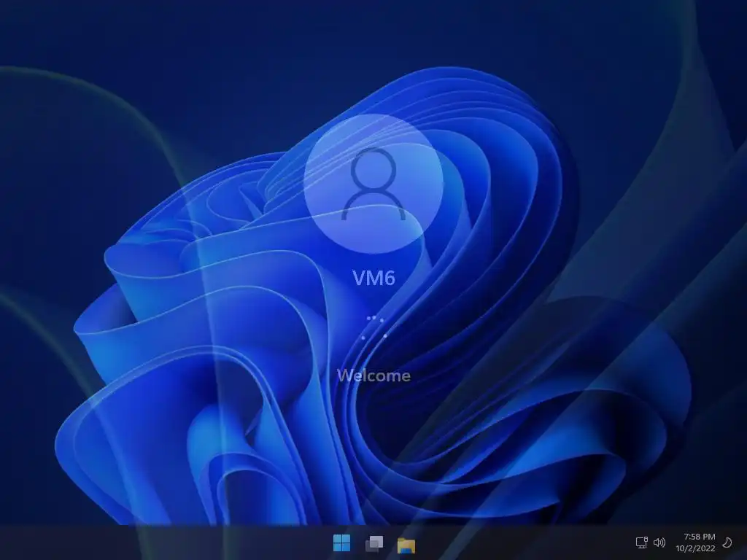Launch File Explorer from the taskbar
This screenshot has height=560, width=747.
406,545
